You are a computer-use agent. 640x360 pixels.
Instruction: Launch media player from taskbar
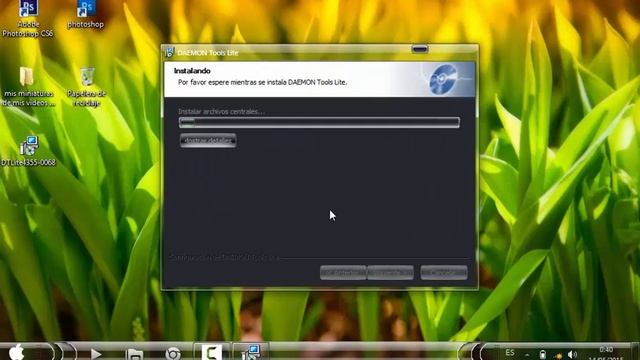(96, 353)
